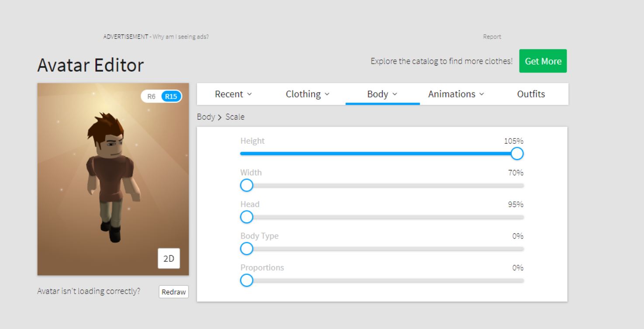Click the Get More button
Image resolution: width=644 pixels, height=329 pixels.
pyautogui.click(x=543, y=61)
